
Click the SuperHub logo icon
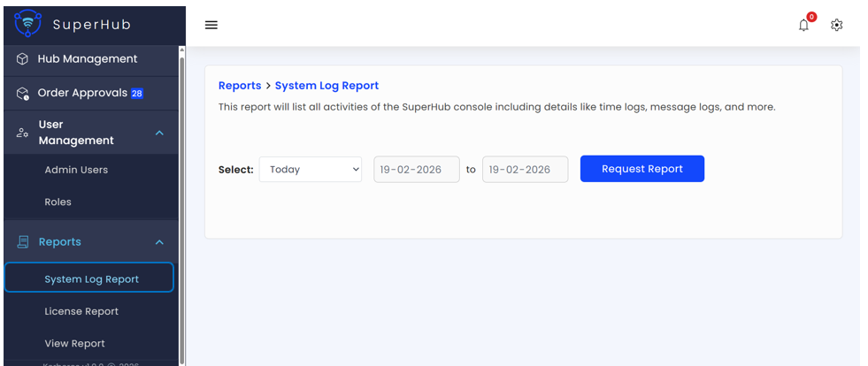[27, 24]
